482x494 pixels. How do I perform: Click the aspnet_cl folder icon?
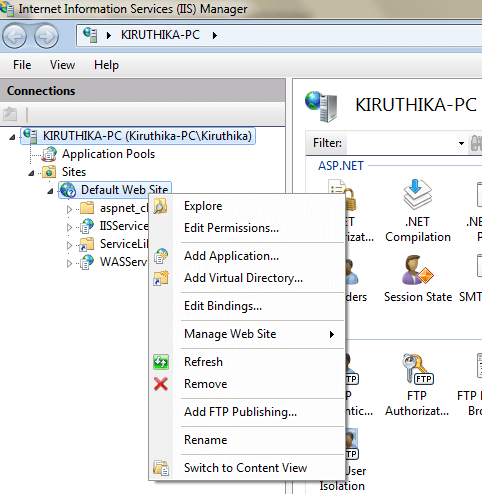87,208
